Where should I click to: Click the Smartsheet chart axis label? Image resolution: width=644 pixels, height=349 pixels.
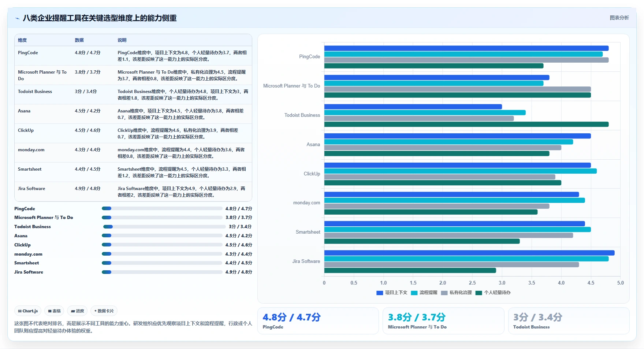[x=308, y=232]
